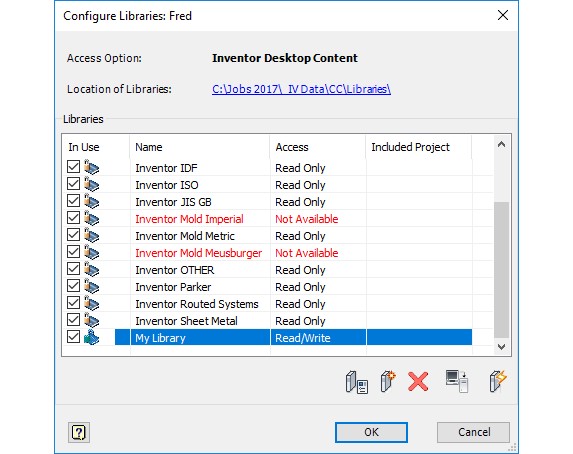The width and height of the screenshot is (573, 454).
Task: Uncheck the Inventor ISO In Use checkbox
Action: [x=73, y=184]
